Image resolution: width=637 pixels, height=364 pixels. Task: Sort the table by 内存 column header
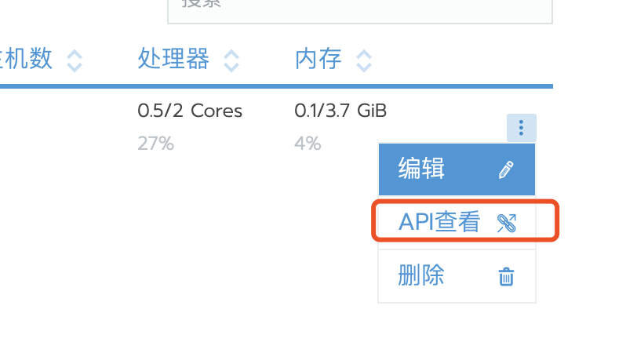click(x=318, y=59)
